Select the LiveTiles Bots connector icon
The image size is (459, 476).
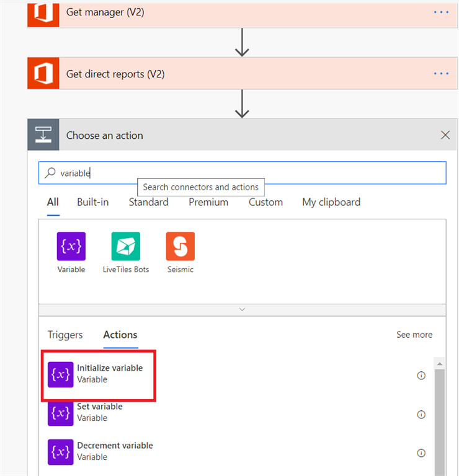tap(125, 246)
